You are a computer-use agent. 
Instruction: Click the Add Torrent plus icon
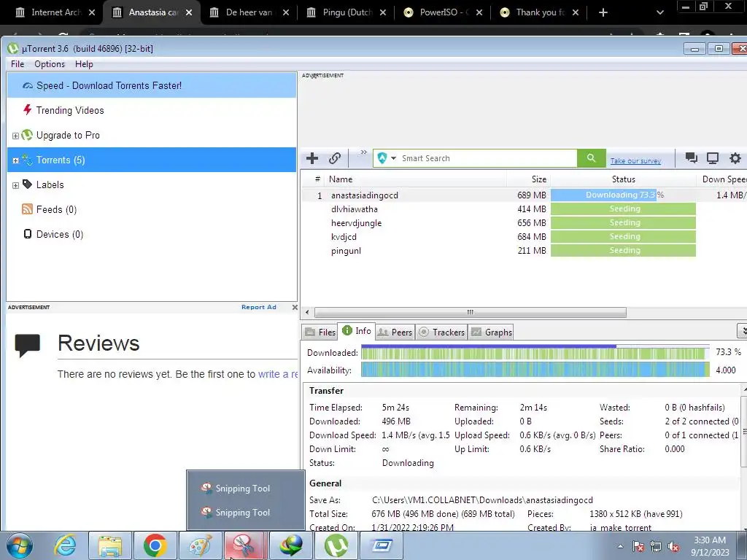312,158
